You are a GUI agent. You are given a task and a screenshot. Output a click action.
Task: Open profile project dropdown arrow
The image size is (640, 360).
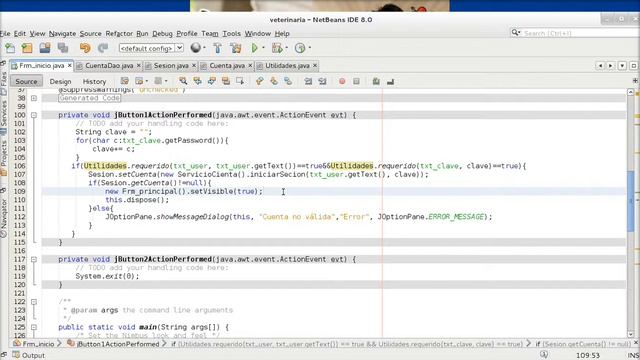pos(310,48)
